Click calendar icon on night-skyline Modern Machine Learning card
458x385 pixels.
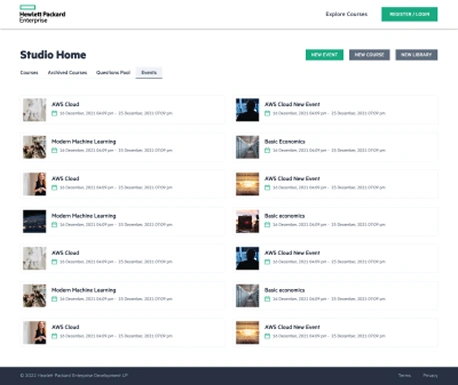tap(54, 225)
